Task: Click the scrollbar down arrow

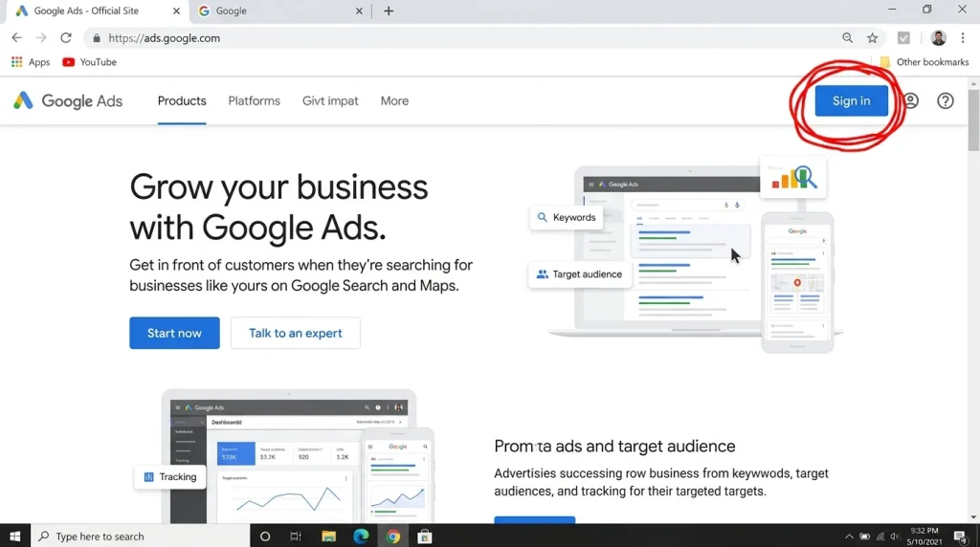Action: (973, 517)
